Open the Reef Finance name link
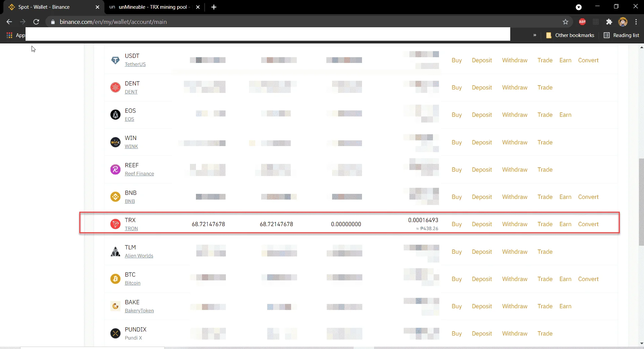Screen dimensions: 644x349 point(139,174)
